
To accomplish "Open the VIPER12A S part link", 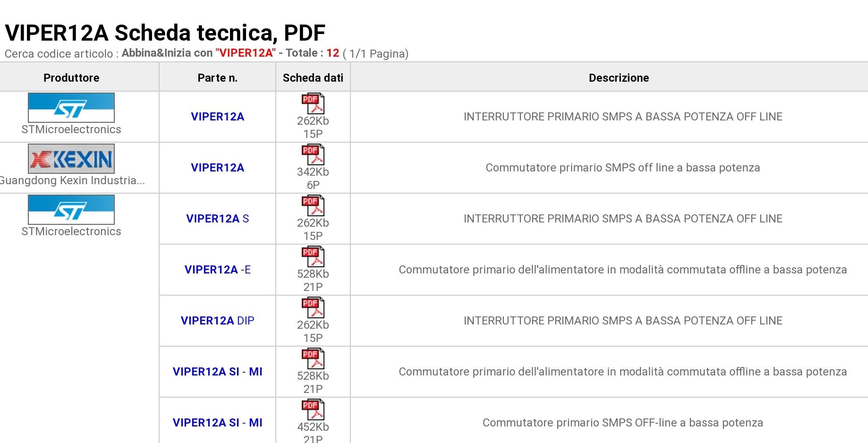I will tap(217, 219).
